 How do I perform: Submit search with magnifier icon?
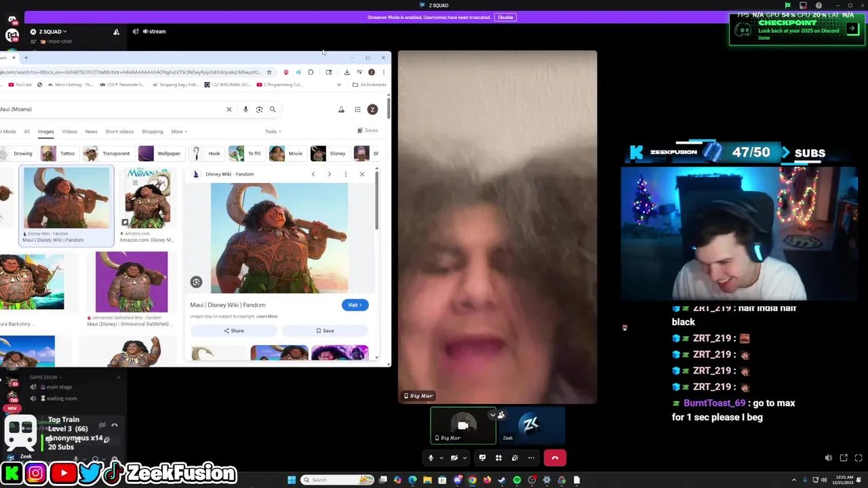[273, 109]
